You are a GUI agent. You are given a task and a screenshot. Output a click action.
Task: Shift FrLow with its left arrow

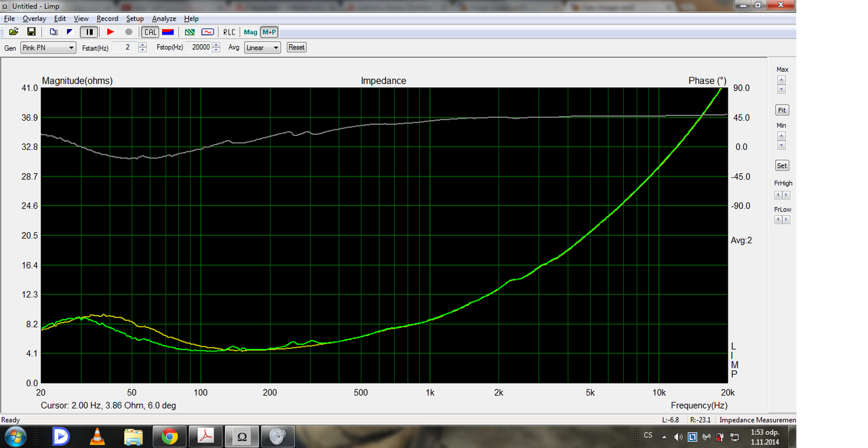click(x=778, y=221)
